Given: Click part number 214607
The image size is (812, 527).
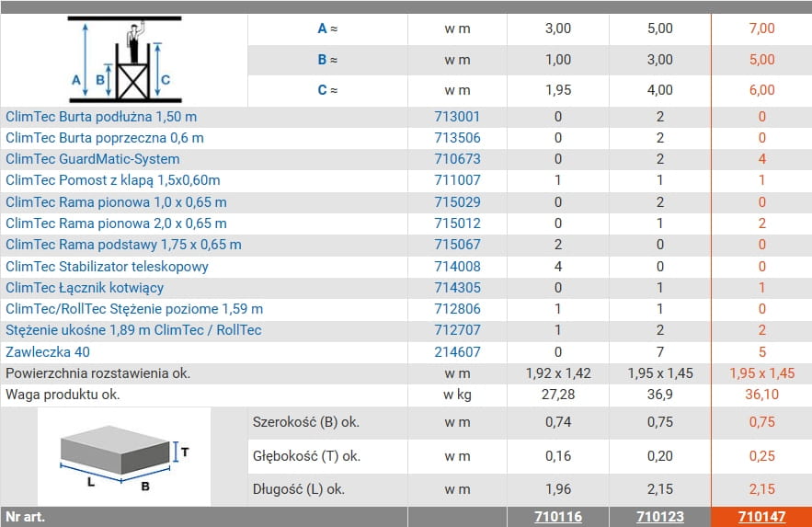Looking at the screenshot, I should [457, 352].
